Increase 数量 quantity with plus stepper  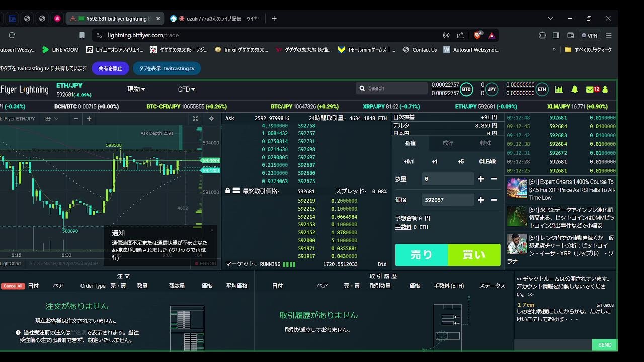click(480, 179)
